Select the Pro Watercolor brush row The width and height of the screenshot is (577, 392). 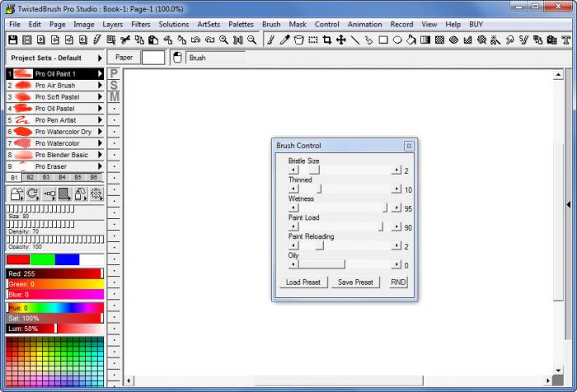[x=54, y=143]
